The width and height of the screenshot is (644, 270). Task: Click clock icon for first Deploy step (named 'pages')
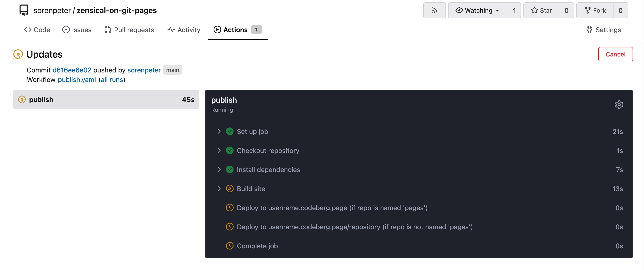coord(230,208)
